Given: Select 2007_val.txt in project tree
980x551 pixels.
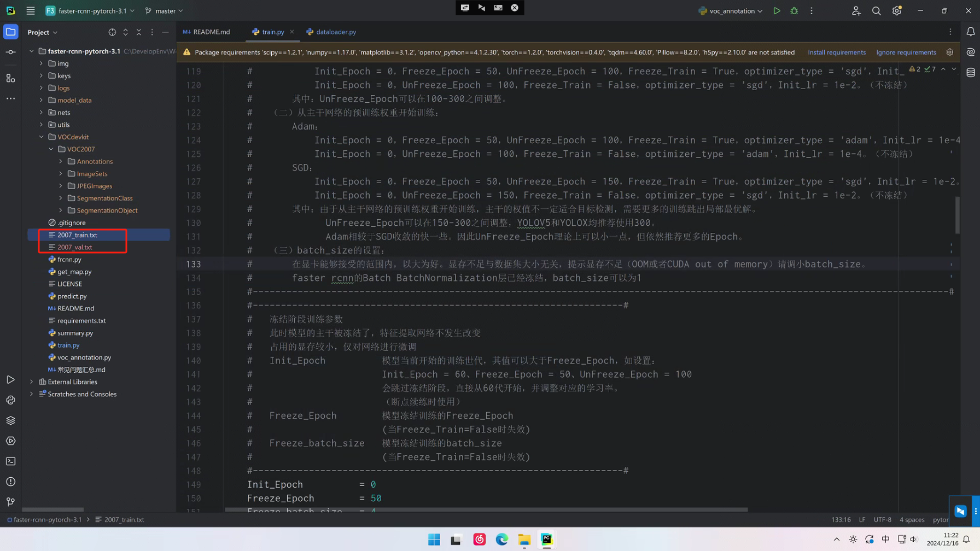Looking at the screenshot, I should click(x=74, y=247).
